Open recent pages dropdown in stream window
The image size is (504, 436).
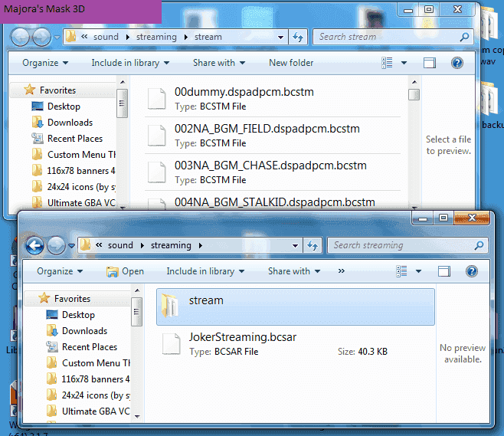click(x=57, y=38)
